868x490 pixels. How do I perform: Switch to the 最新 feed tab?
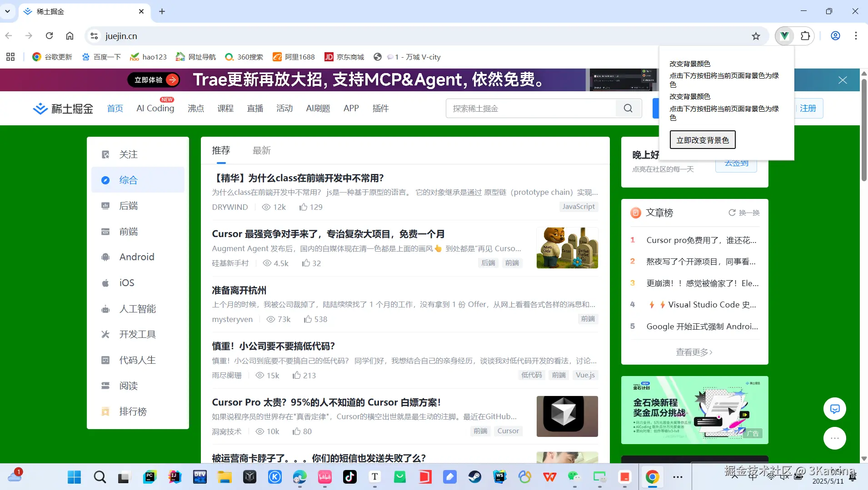click(262, 150)
